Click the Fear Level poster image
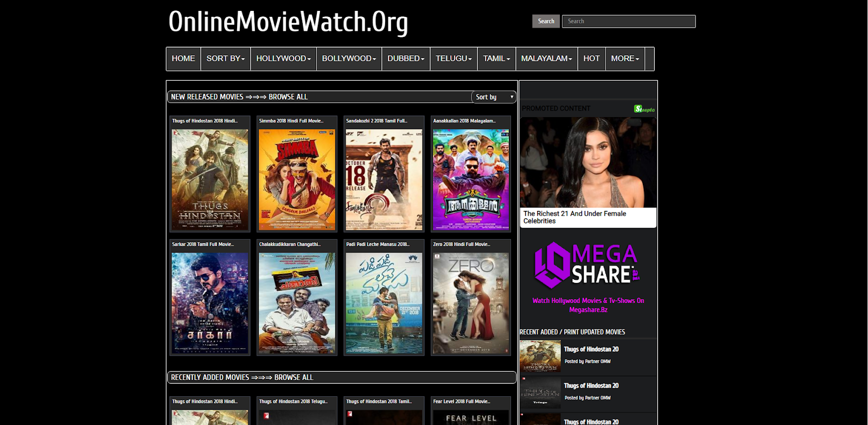The image size is (868, 425). [x=471, y=417]
